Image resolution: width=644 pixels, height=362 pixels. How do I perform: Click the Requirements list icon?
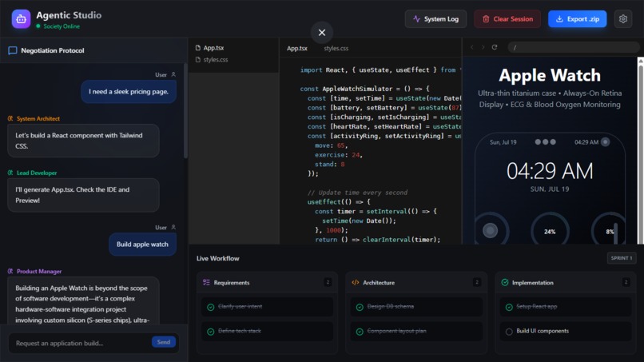(x=206, y=282)
